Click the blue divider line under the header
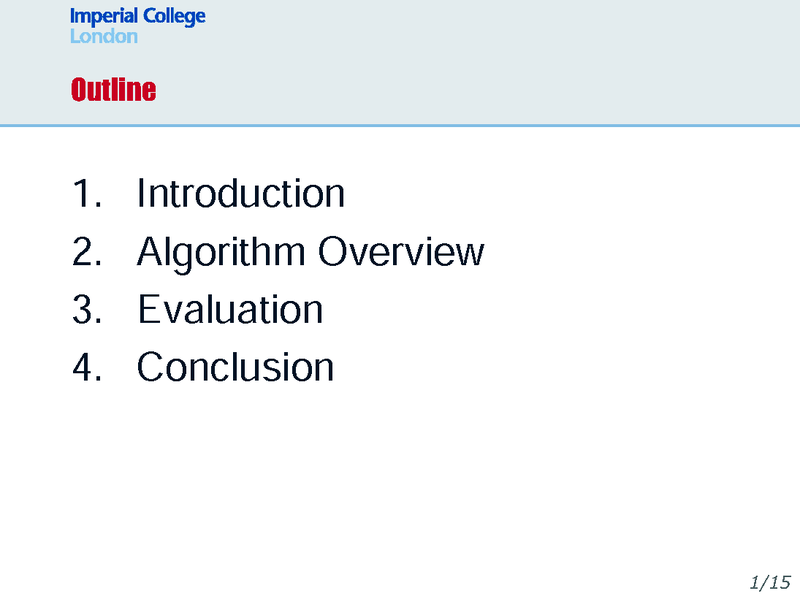Screen dimensions: 800x599 (400, 126)
